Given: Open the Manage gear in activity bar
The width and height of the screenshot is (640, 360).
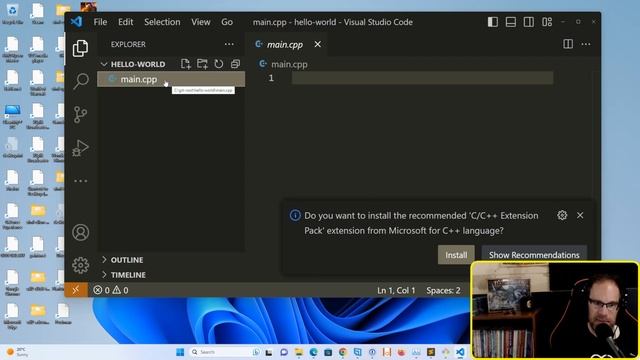Looking at the screenshot, I should (80, 265).
